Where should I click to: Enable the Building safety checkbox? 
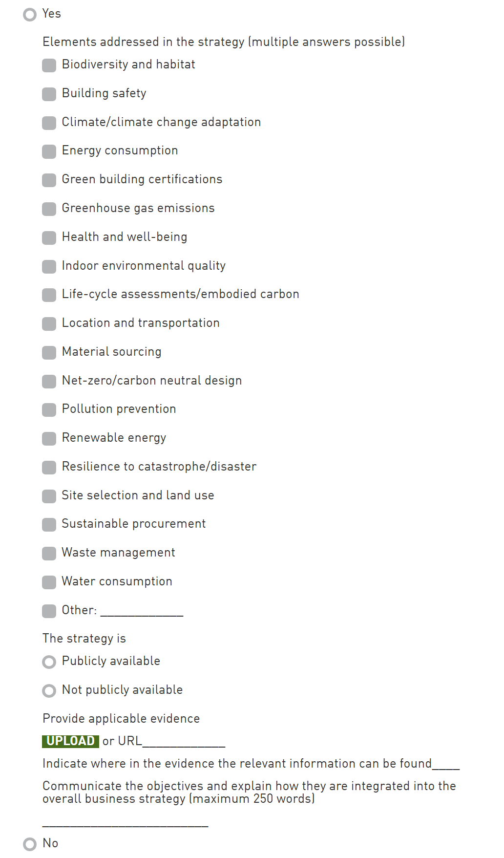[49, 94]
